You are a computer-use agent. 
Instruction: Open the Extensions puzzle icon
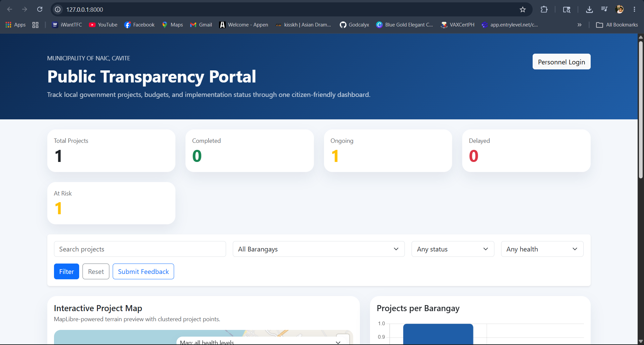click(544, 9)
